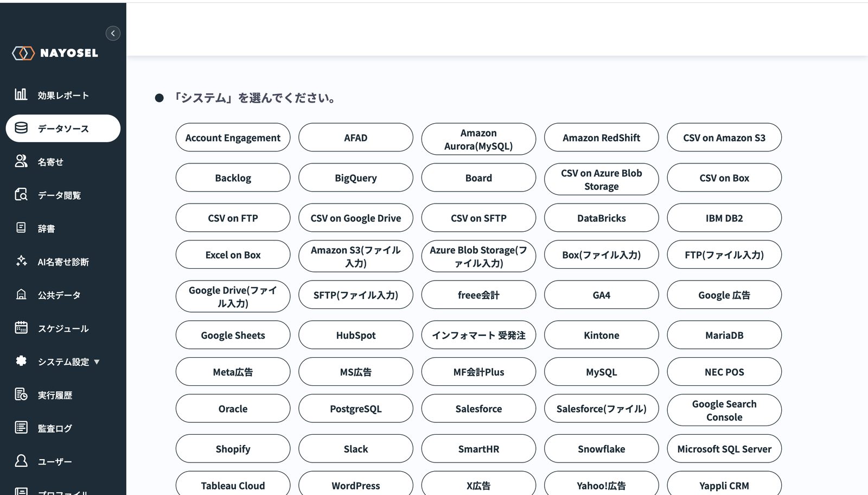Open 実行履歴 menu item
The height and width of the screenshot is (495, 868).
(63, 395)
